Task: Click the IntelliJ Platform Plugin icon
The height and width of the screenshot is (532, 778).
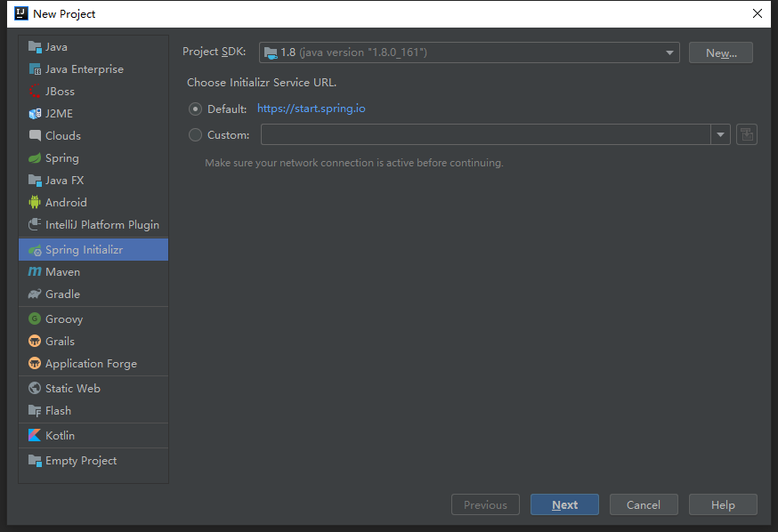Action: tap(35, 224)
